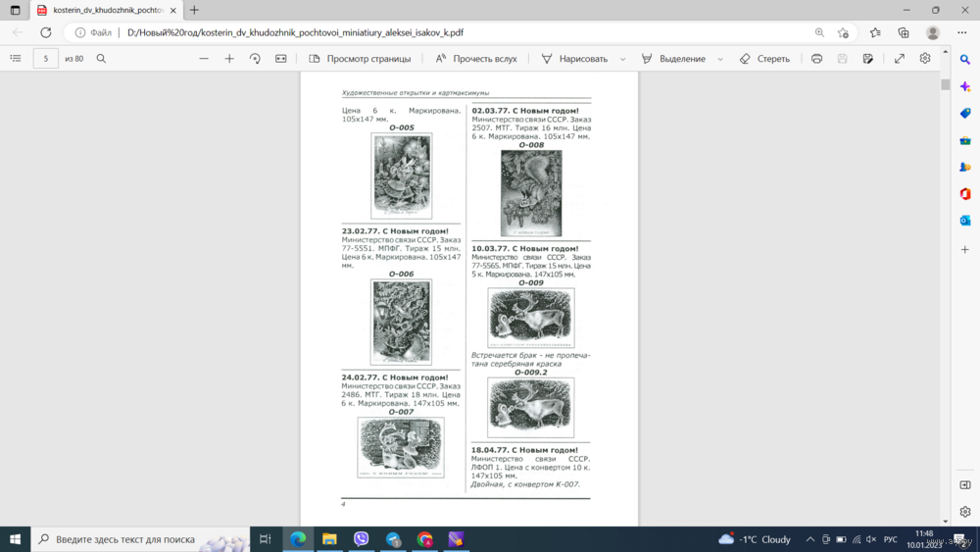Open PDF viewer settings gear
Screen dimensions: 980x552
(x=925, y=58)
